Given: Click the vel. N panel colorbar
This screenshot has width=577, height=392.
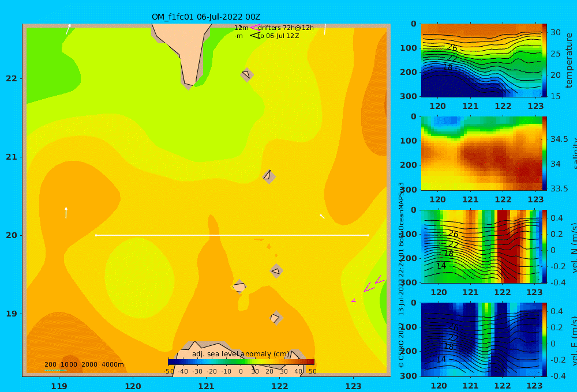Looking at the screenshot, I should [544, 246].
